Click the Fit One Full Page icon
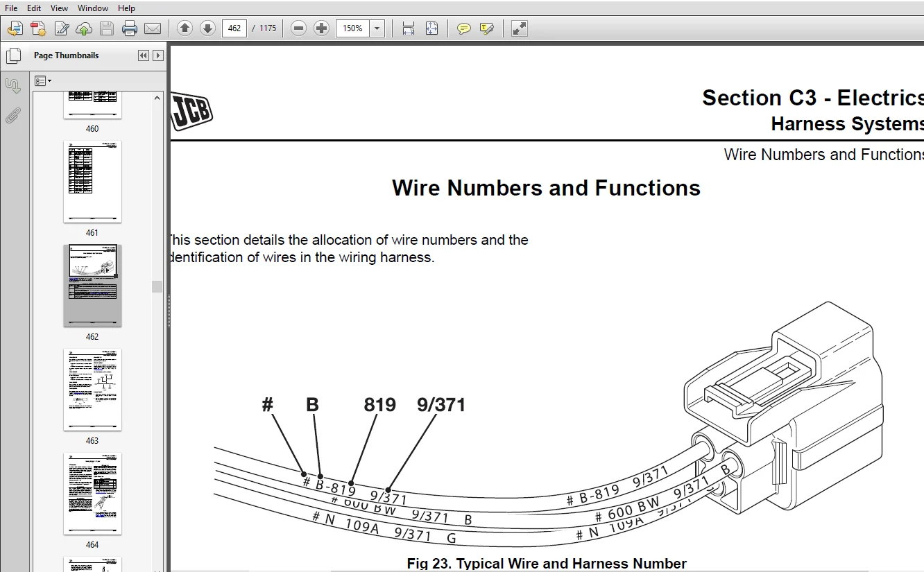 431,28
